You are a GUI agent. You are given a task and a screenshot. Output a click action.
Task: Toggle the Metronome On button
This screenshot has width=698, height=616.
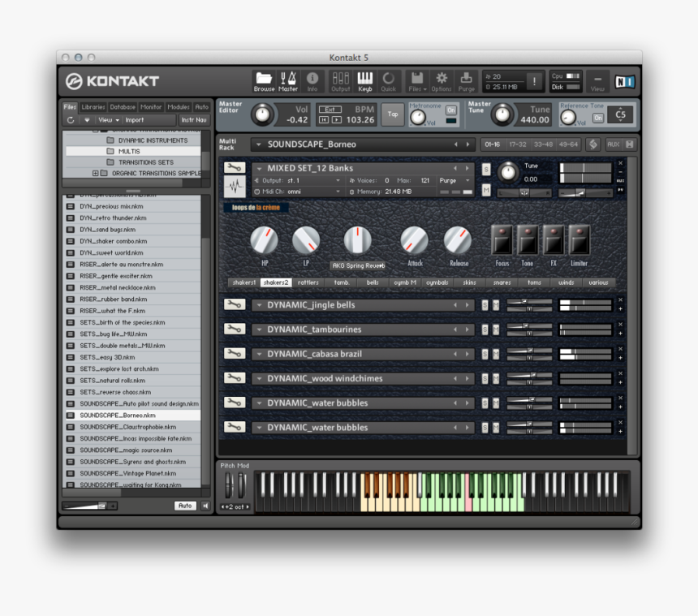coord(451,110)
